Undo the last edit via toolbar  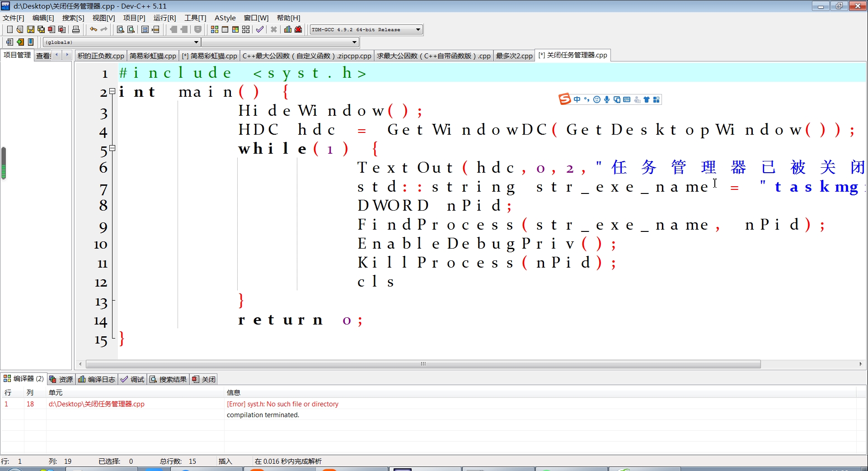point(94,29)
